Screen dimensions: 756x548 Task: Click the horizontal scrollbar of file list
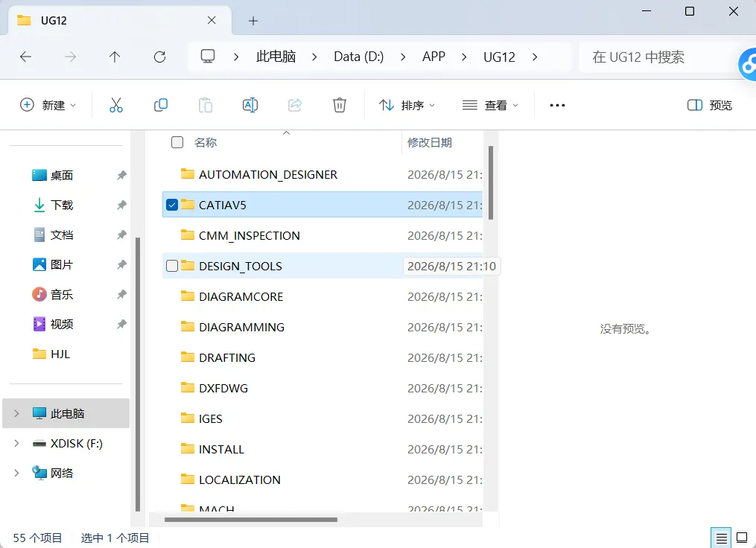pyautogui.click(x=251, y=520)
